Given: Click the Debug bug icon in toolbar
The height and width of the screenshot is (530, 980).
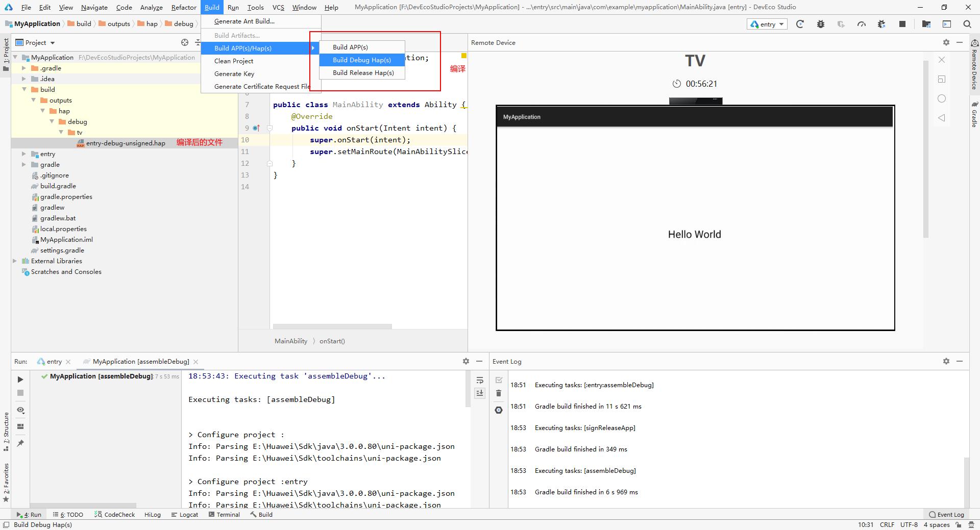Looking at the screenshot, I should [x=821, y=24].
